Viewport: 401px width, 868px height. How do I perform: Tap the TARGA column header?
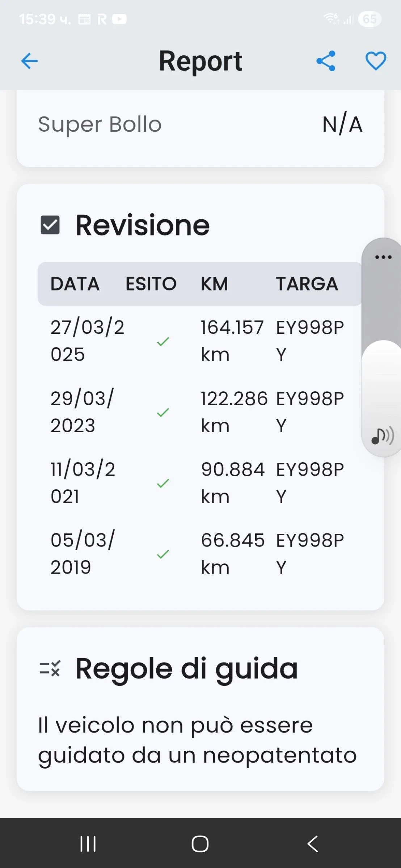[307, 284]
